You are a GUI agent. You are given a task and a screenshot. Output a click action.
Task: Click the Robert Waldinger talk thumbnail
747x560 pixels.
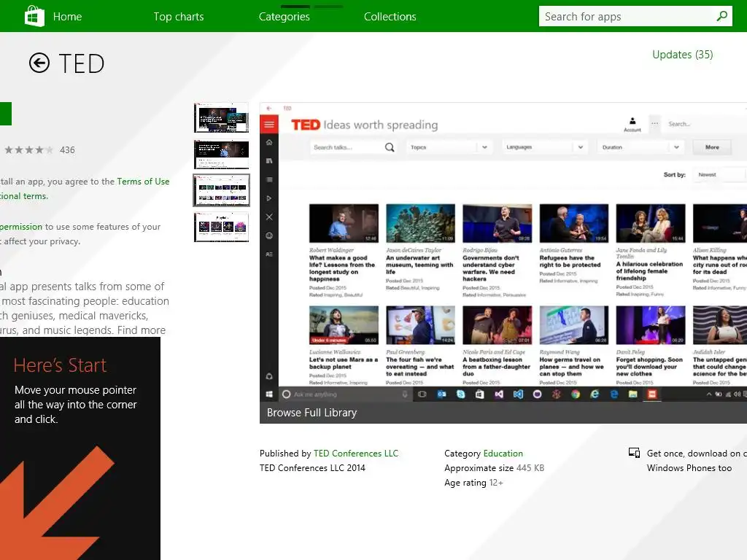pos(344,223)
